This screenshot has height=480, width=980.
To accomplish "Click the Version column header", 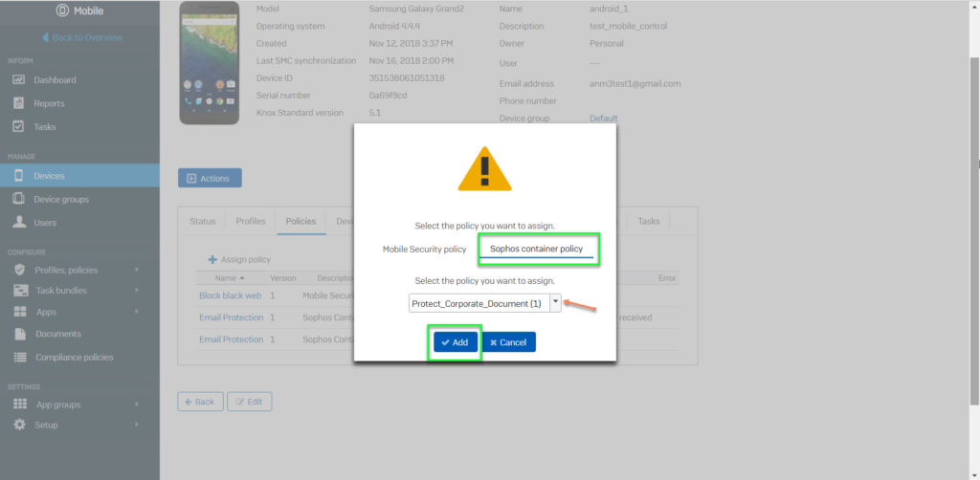I will [282, 277].
